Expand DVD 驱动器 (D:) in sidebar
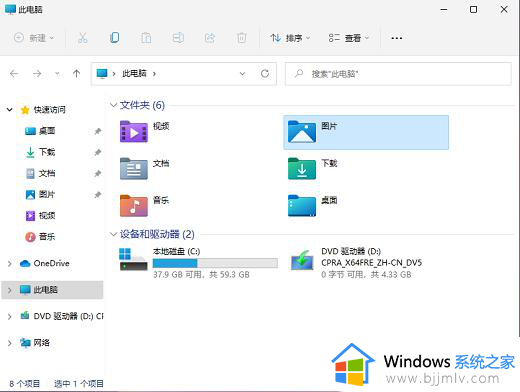Screen dimensions: 520x392 [10, 316]
